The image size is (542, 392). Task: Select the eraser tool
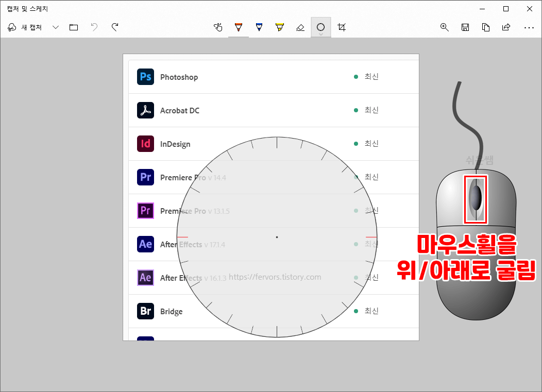click(x=300, y=27)
